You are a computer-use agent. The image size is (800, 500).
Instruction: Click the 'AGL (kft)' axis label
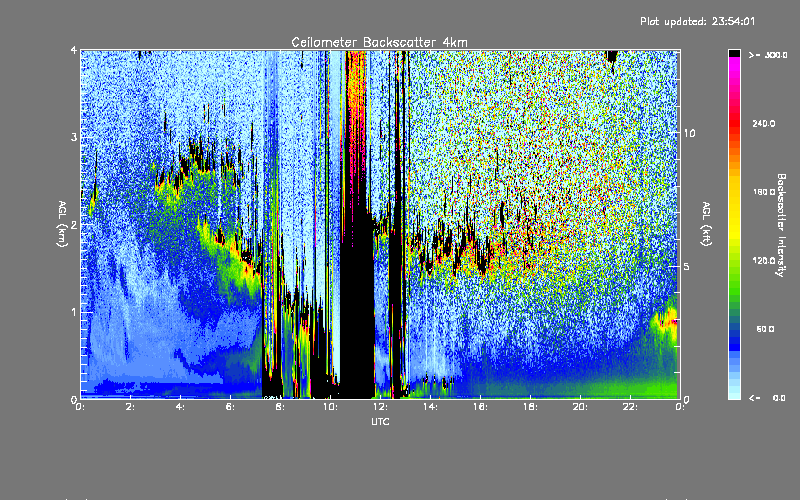pos(706,224)
